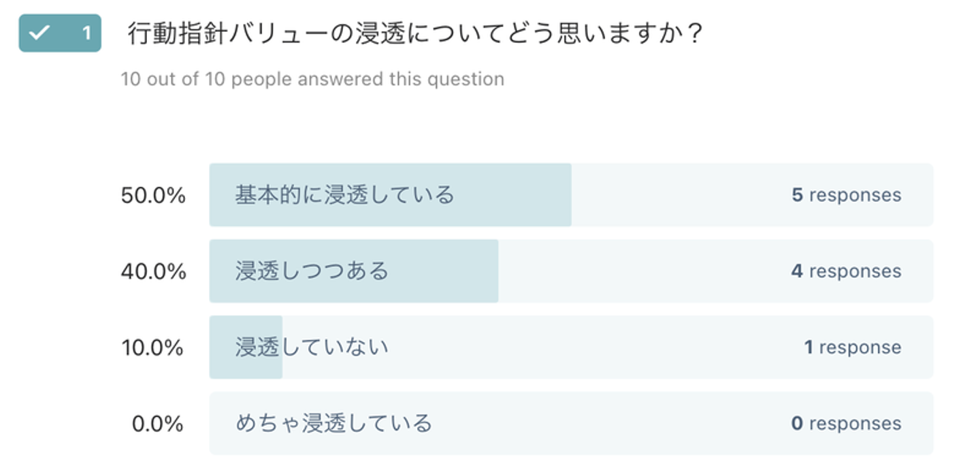
Task: Click the "5 responses" count
Action: [x=846, y=195]
